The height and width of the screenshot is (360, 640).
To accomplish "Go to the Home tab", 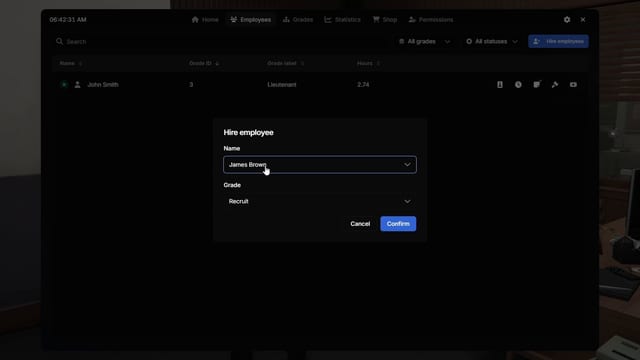I will click(x=205, y=20).
